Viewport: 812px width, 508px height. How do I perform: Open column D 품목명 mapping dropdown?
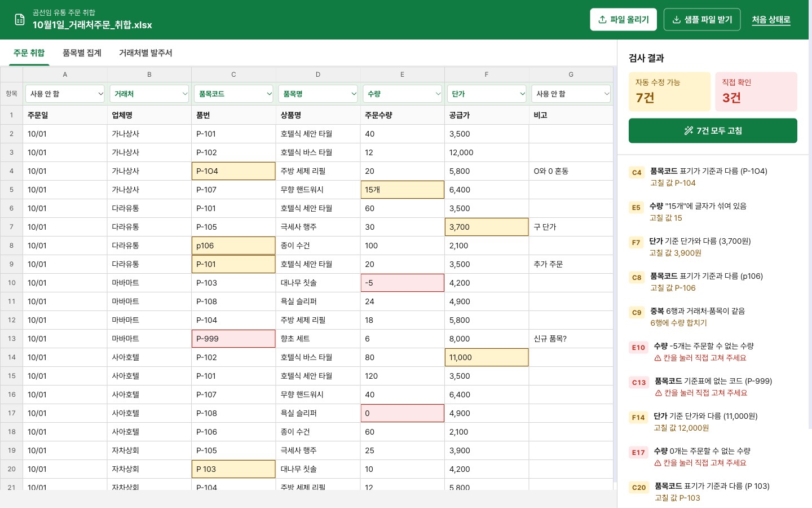point(318,94)
